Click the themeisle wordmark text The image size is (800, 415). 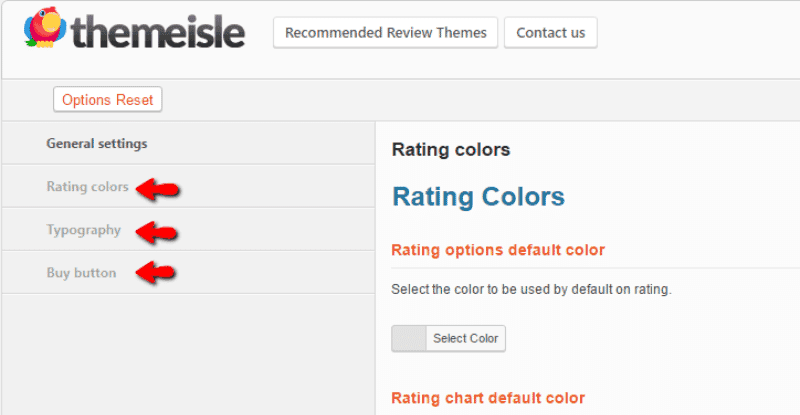[158, 32]
